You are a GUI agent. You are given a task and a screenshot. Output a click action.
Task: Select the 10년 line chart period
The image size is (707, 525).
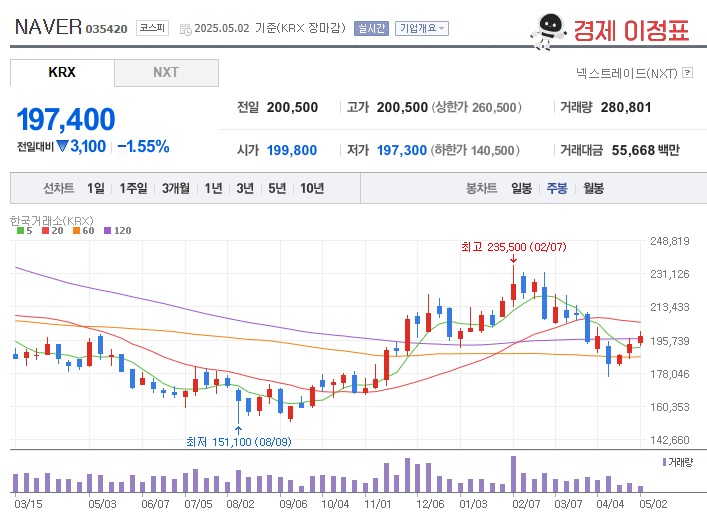coord(312,188)
